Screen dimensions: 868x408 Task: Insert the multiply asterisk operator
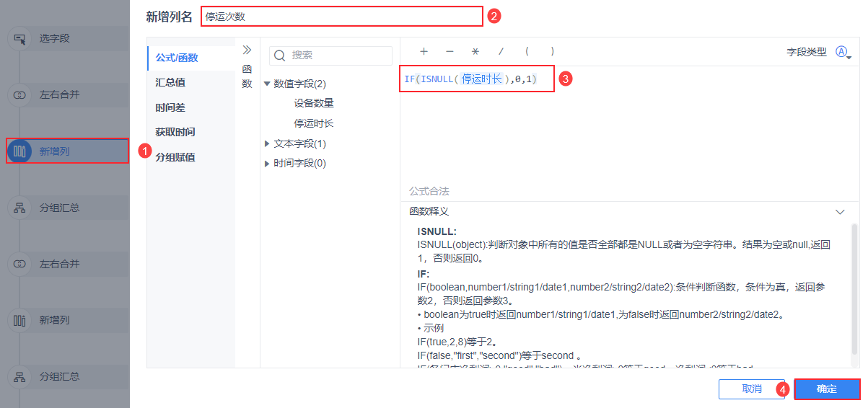point(475,52)
